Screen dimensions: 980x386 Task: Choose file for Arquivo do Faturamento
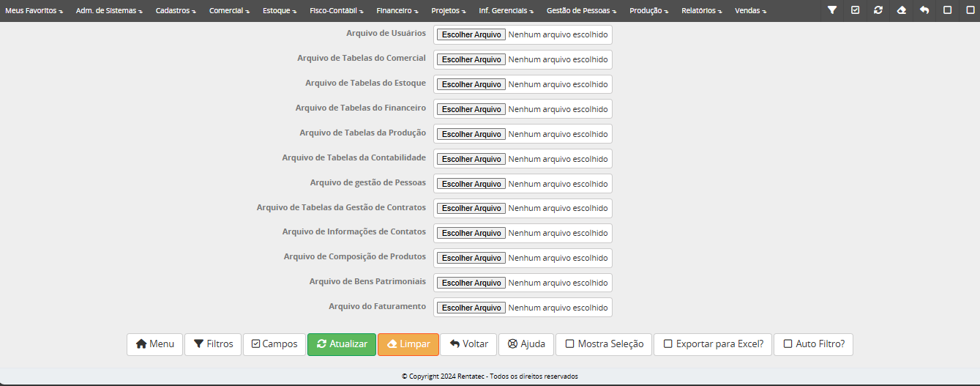point(471,308)
